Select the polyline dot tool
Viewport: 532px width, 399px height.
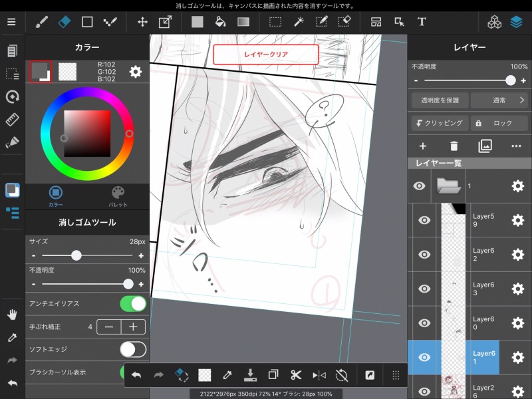[110, 22]
